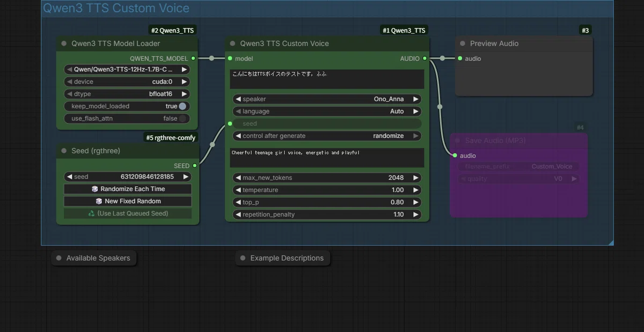Decrease repetition_penalty with left arrow
The height and width of the screenshot is (332, 644).
coord(238,215)
